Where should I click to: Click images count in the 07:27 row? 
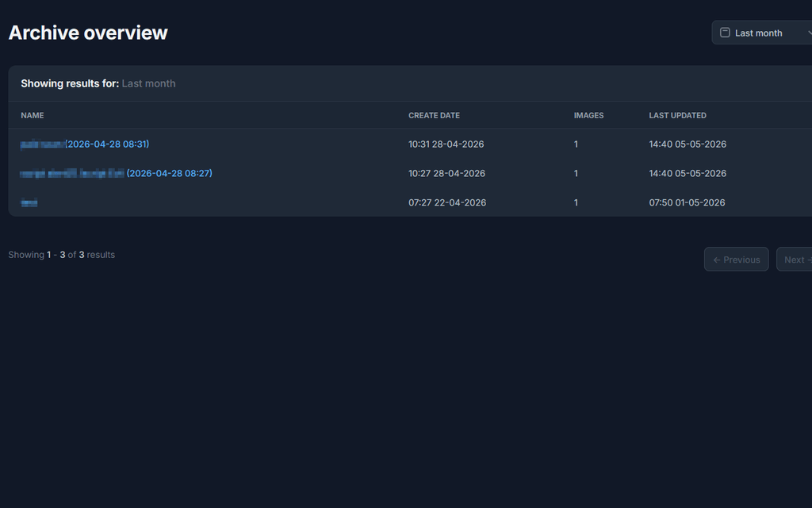click(x=576, y=202)
